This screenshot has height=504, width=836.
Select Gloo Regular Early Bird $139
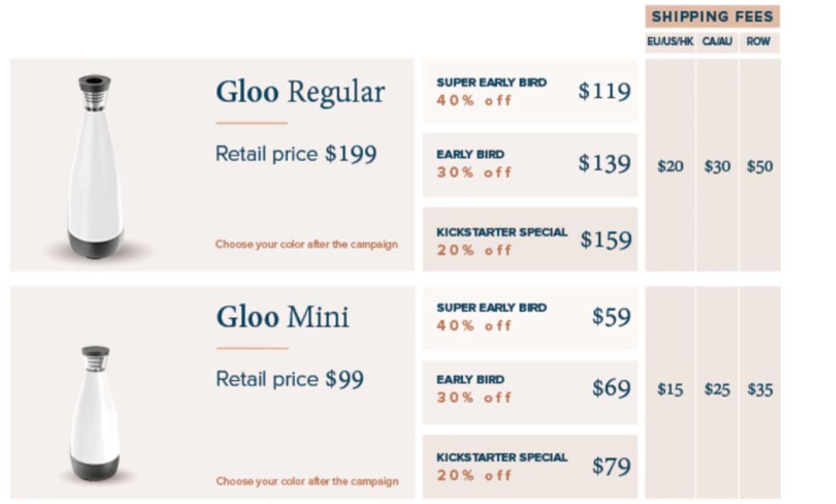click(x=530, y=164)
